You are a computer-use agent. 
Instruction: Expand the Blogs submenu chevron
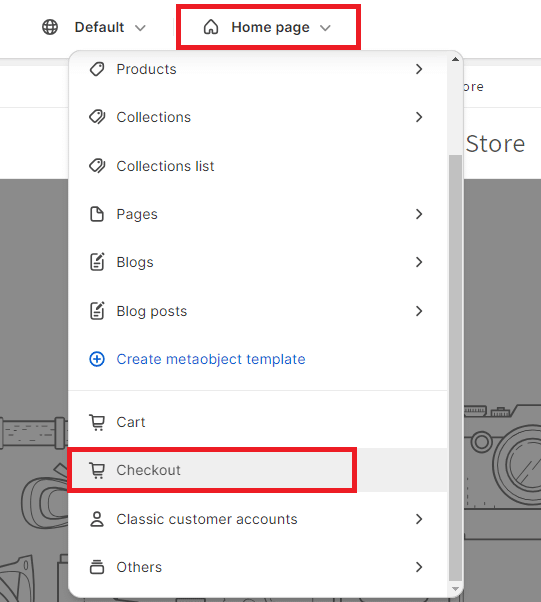(x=419, y=262)
